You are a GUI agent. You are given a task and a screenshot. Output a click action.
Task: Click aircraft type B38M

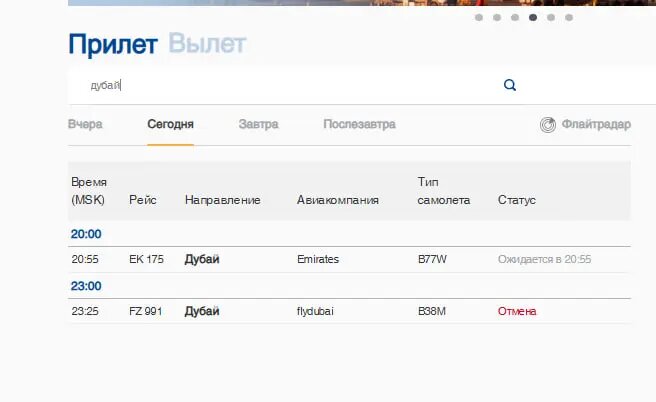pyautogui.click(x=432, y=311)
